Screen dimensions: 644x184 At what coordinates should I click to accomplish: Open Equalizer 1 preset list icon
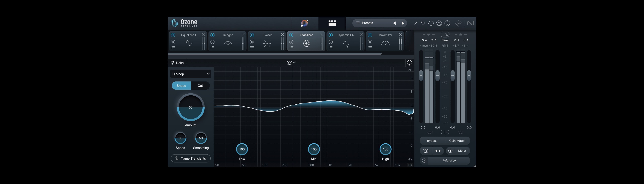pos(173,48)
